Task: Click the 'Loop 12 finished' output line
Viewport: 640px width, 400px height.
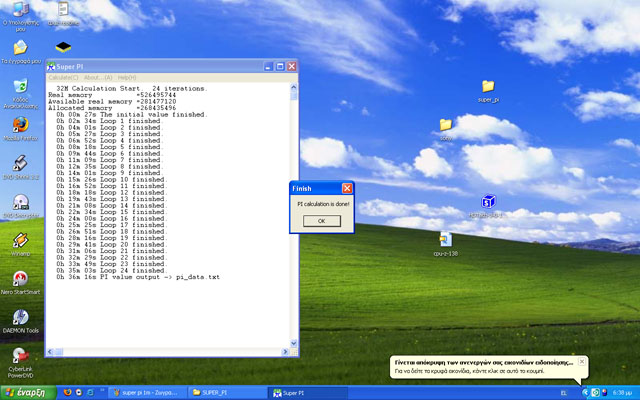Action: (112, 192)
